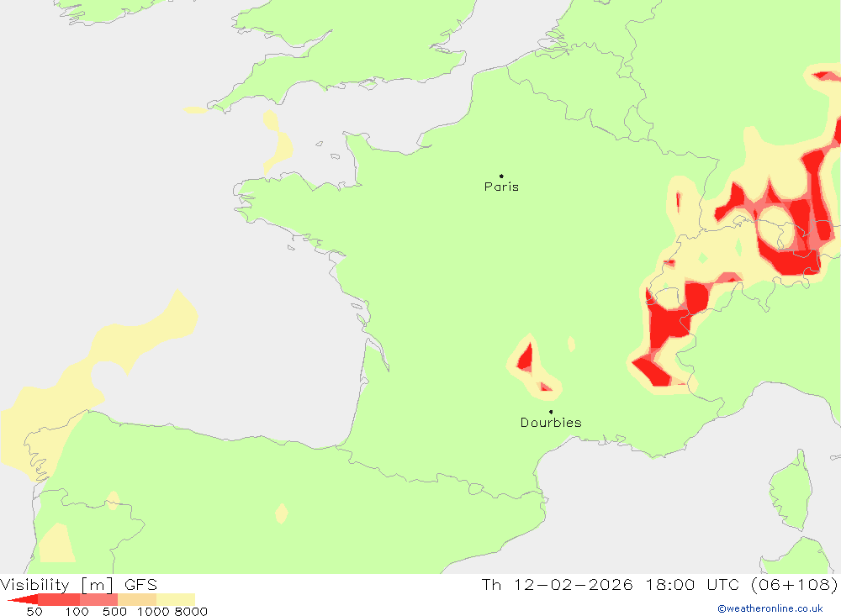Click the legend value 500

pos(114,612)
